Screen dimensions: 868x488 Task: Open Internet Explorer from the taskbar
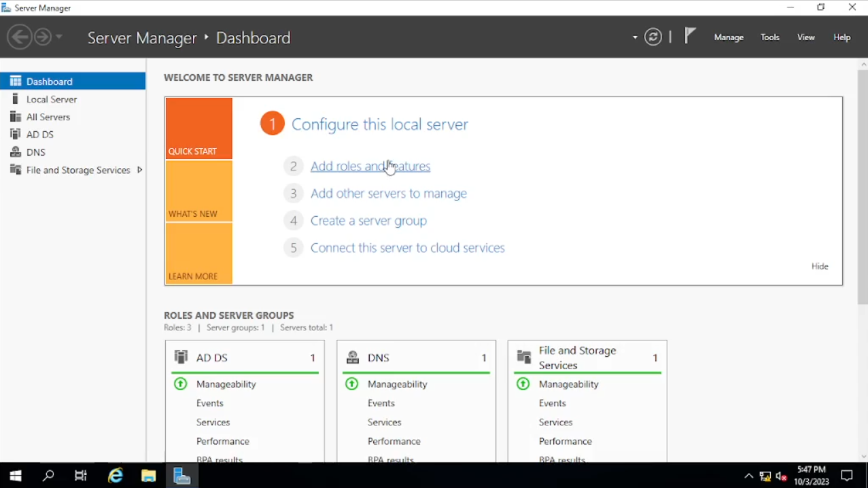[x=116, y=476]
